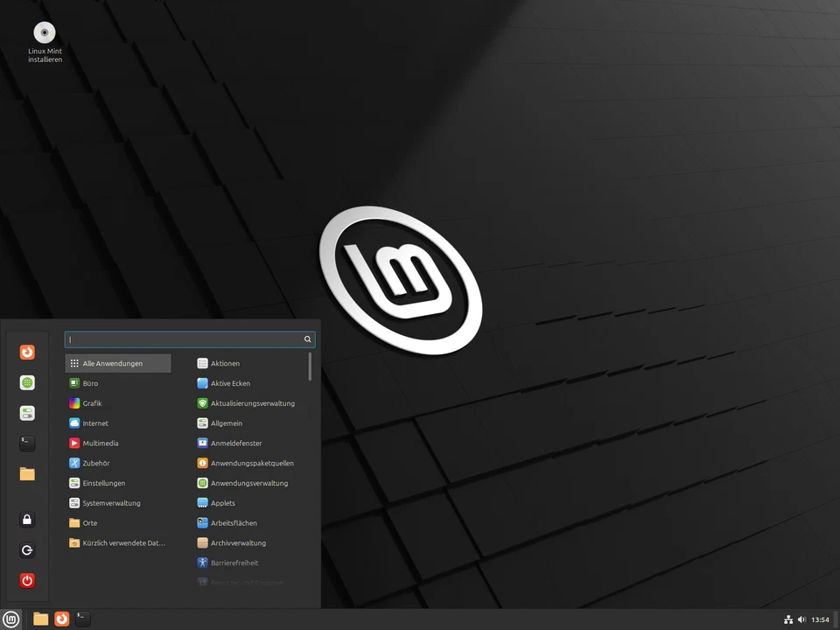Open the Software Manager icon in the sidebar

point(27,382)
